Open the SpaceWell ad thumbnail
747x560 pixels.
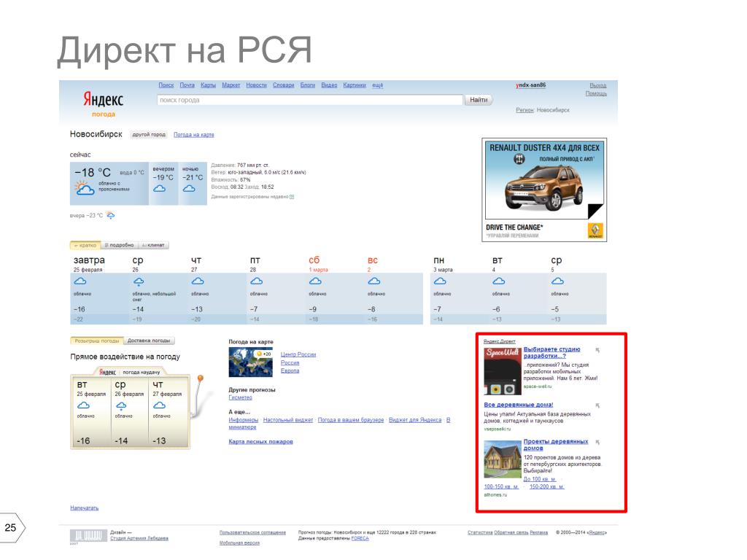[503, 371]
